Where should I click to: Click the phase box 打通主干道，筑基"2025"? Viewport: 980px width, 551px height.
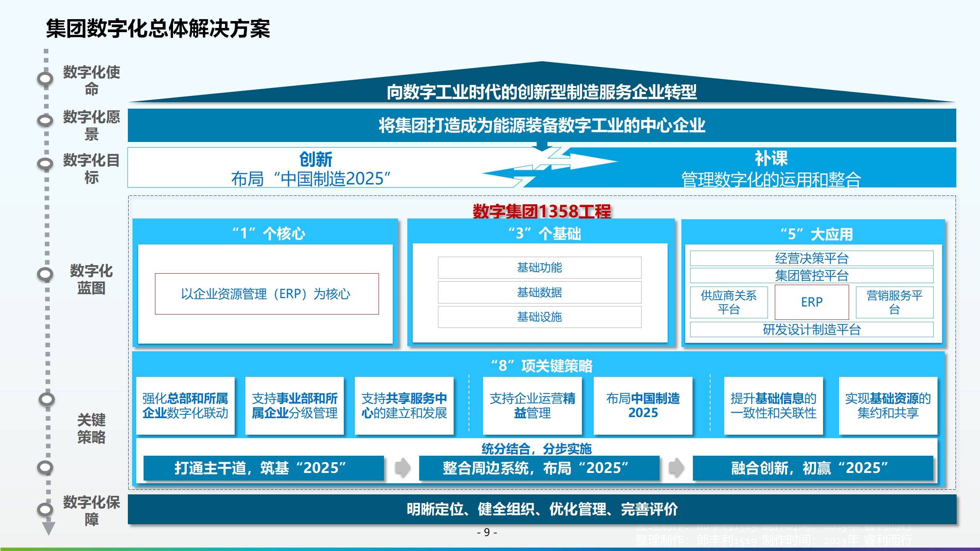pyautogui.click(x=263, y=468)
